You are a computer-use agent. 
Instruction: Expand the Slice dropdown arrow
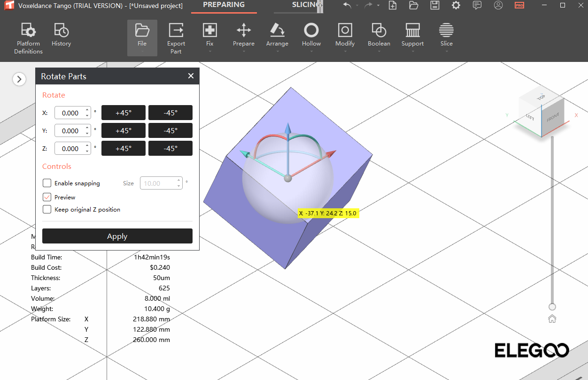tap(446, 52)
